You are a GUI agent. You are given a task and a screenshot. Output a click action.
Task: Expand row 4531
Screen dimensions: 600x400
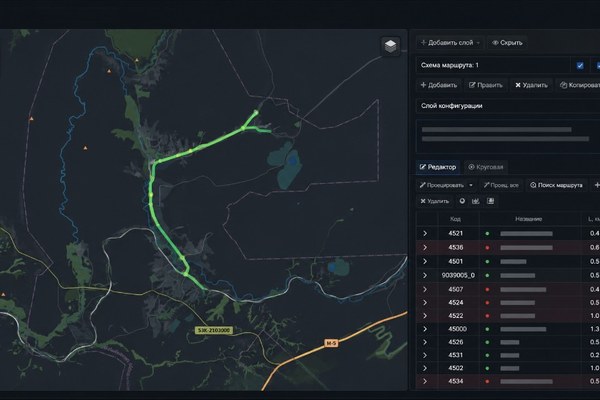pos(425,355)
